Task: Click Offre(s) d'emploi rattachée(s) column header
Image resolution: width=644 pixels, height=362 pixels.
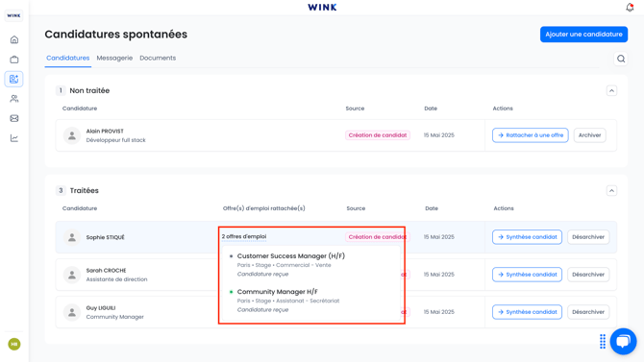Action: pos(264,208)
